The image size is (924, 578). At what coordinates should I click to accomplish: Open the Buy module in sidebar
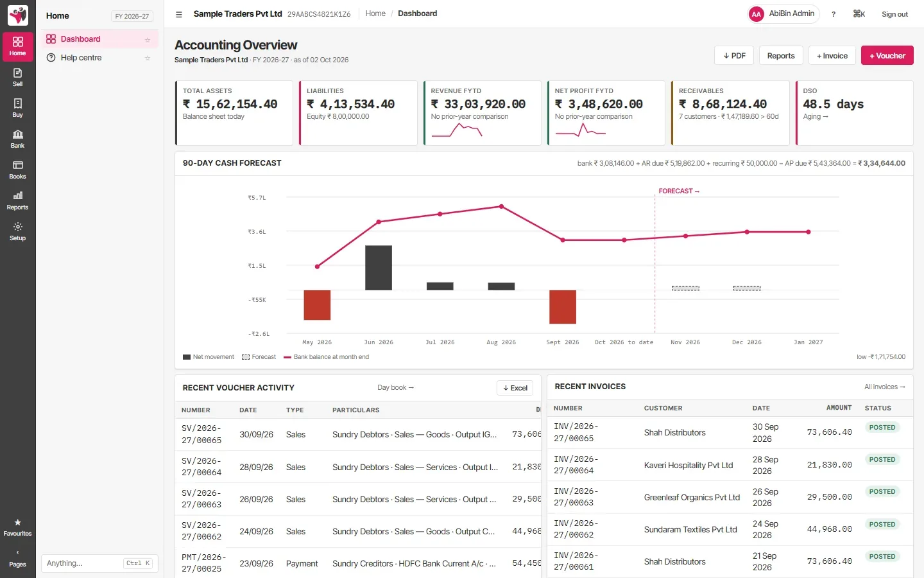(x=17, y=108)
